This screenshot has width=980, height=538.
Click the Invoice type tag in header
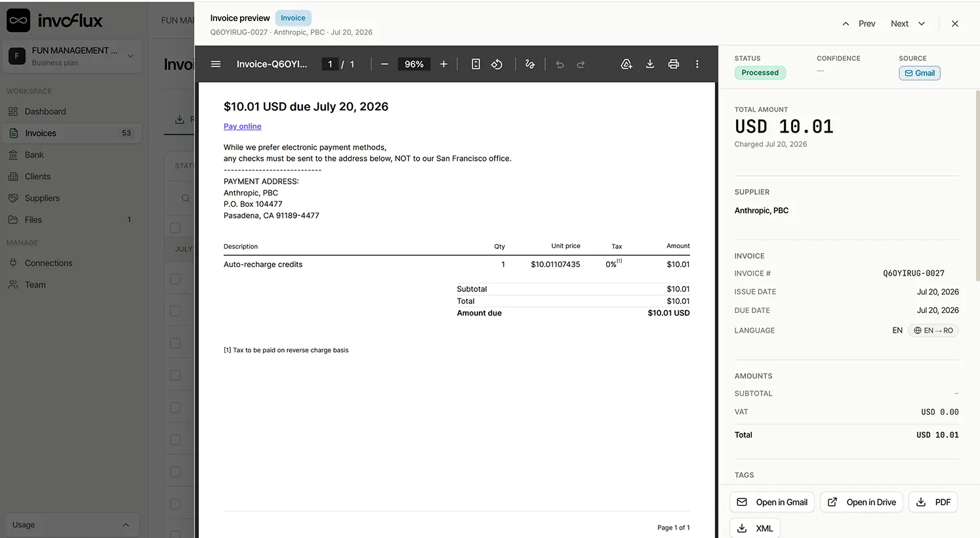(x=293, y=18)
